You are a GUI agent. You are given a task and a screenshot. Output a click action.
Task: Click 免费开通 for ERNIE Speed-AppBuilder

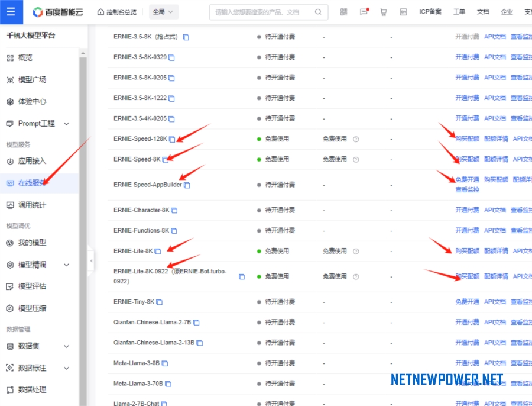(467, 179)
